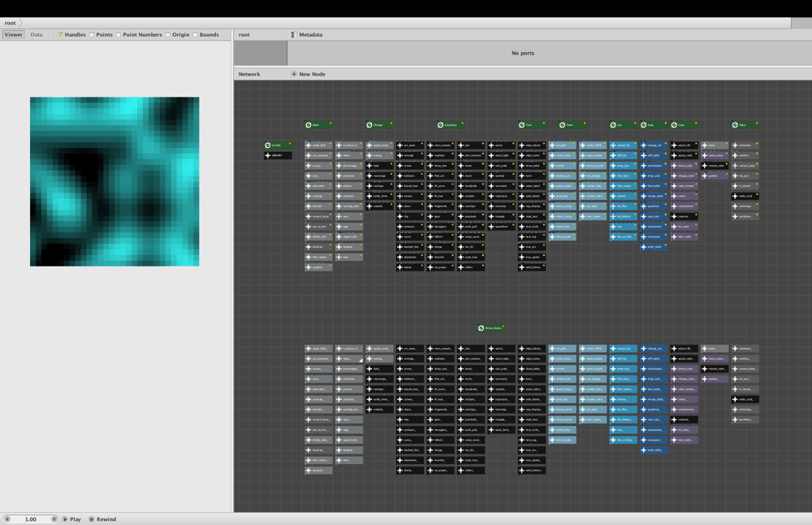Select the upper group's node_card node
812x525 pixels.
coord(745,196)
